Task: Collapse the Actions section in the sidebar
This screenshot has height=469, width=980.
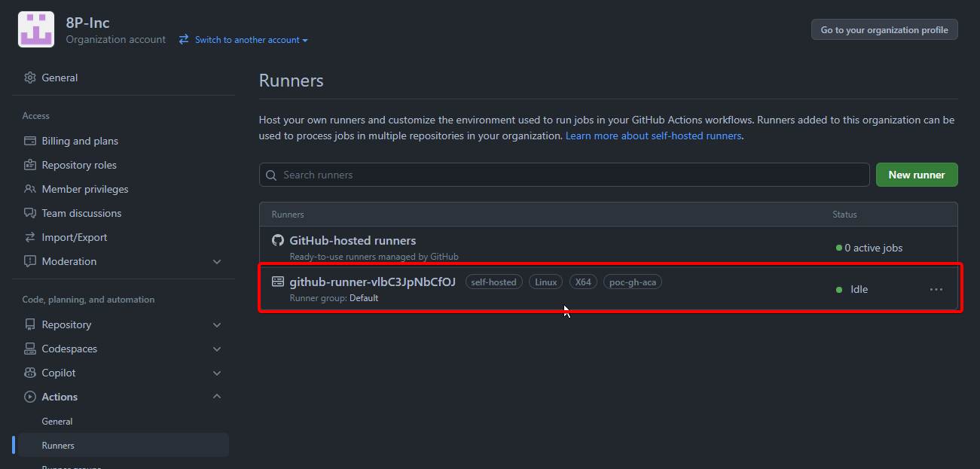Action: (x=217, y=396)
